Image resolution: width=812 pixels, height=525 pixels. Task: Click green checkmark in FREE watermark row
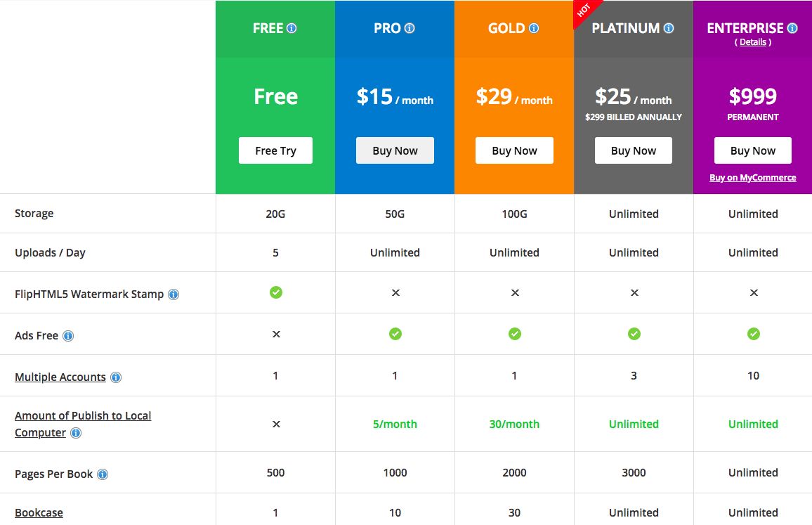point(276,292)
